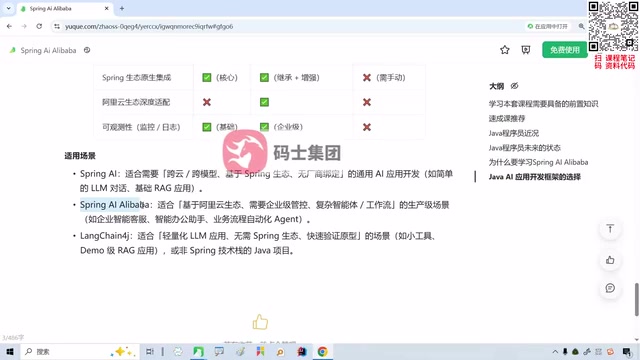Image resolution: width=640 pixels, height=360 pixels.
Task: Click the page vertical scrollbar thumb
Action: [636, 300]
